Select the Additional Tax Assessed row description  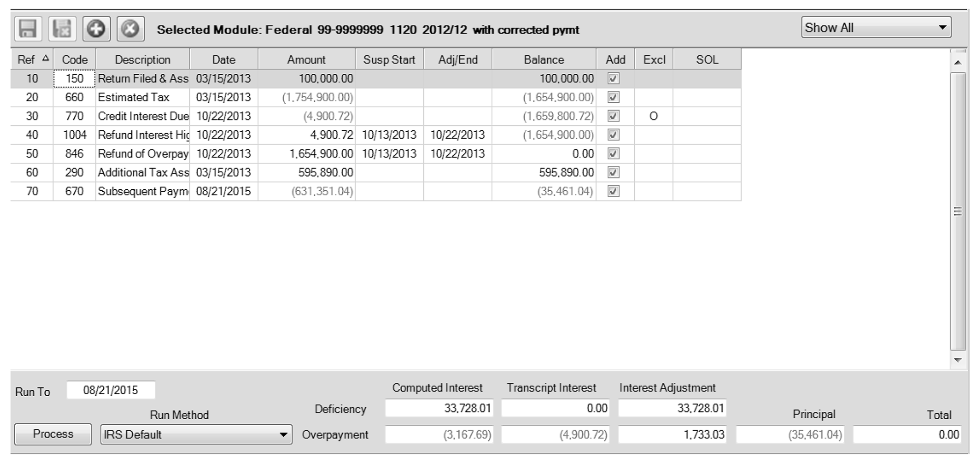tap(143, 173)
